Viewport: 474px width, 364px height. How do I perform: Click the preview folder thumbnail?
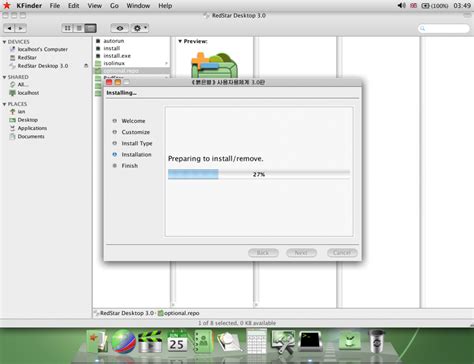coord(214,65)
